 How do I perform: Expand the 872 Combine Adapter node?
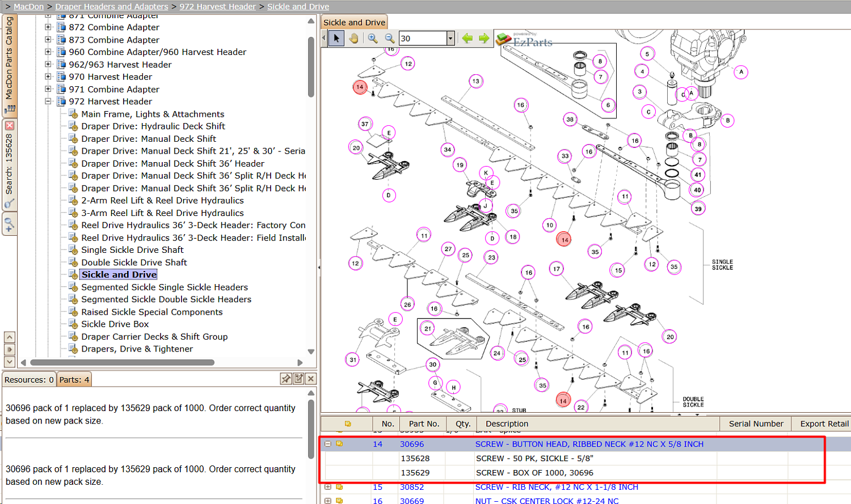[x=48, y=27]
